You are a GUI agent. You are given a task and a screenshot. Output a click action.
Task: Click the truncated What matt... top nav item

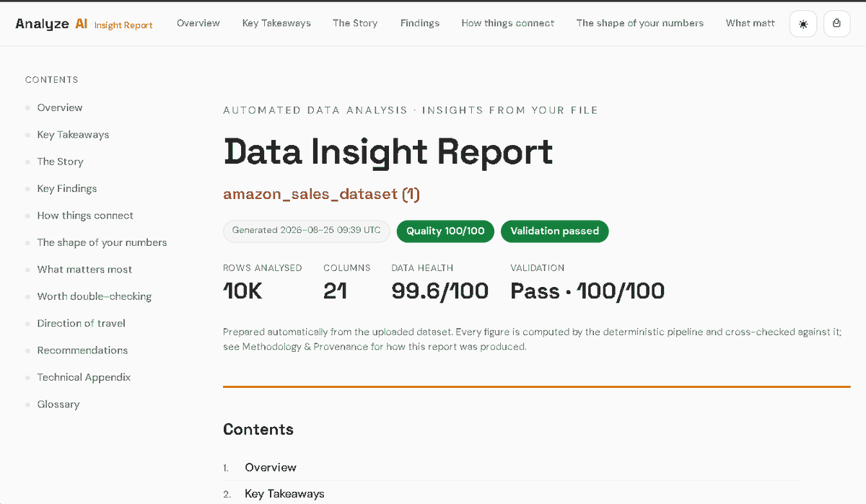click(751, 23)
